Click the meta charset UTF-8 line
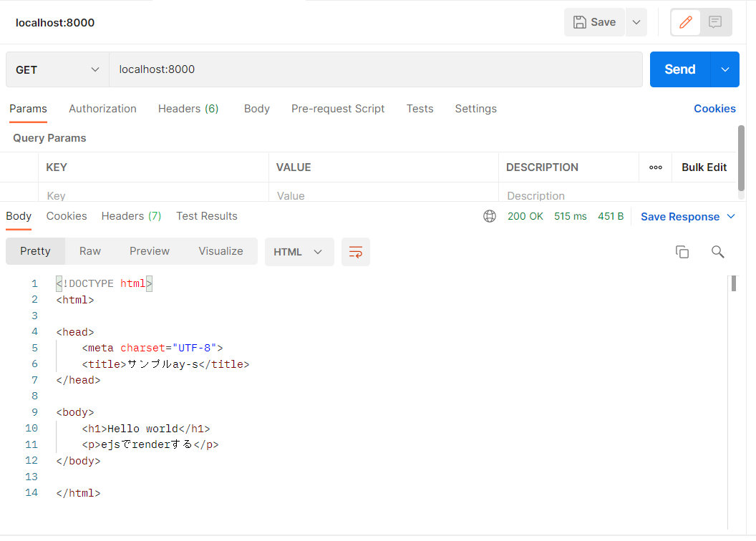The height and width of the screenshot is (541, 756). tap(152, 348)
